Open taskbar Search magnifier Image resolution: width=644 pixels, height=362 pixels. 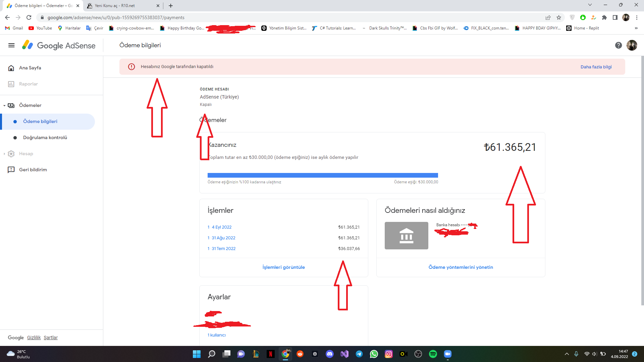click(212, 354)
